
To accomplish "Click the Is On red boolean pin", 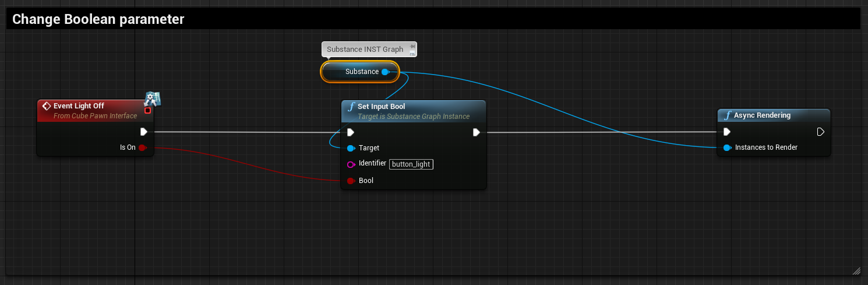I will (x=142, y=147).
